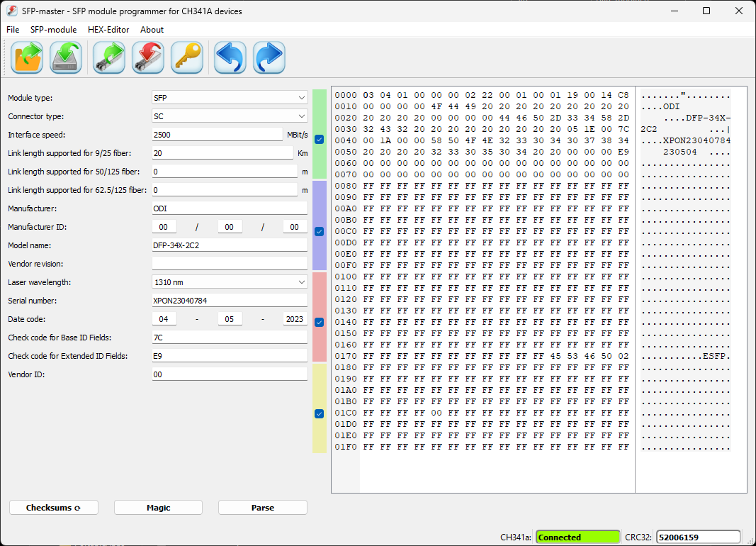Click the write SFP module icon (red arrow)
756x546 pixels.
point(148,57)
